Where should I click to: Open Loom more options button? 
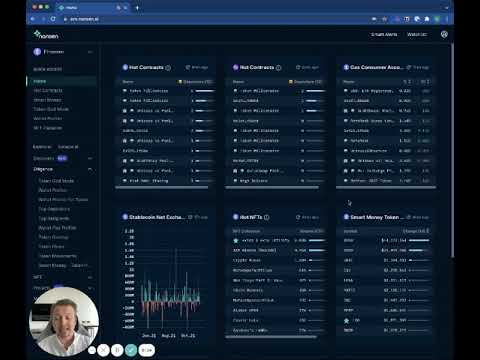coord(92,350)
